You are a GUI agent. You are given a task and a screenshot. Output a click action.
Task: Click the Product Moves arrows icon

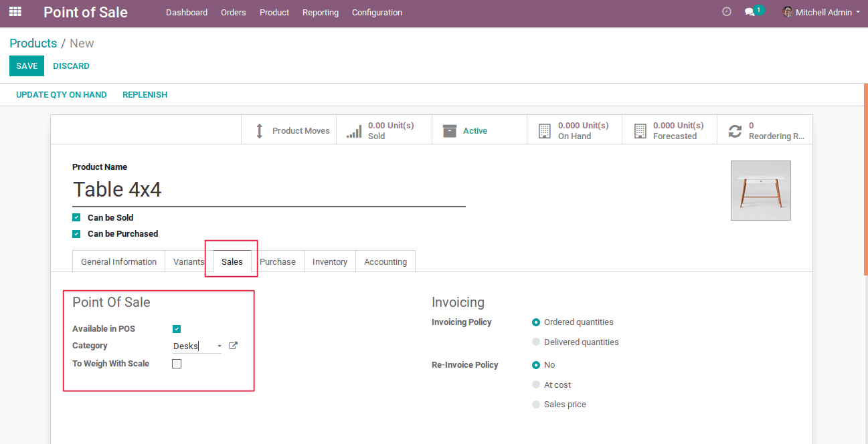click(260, 131)
